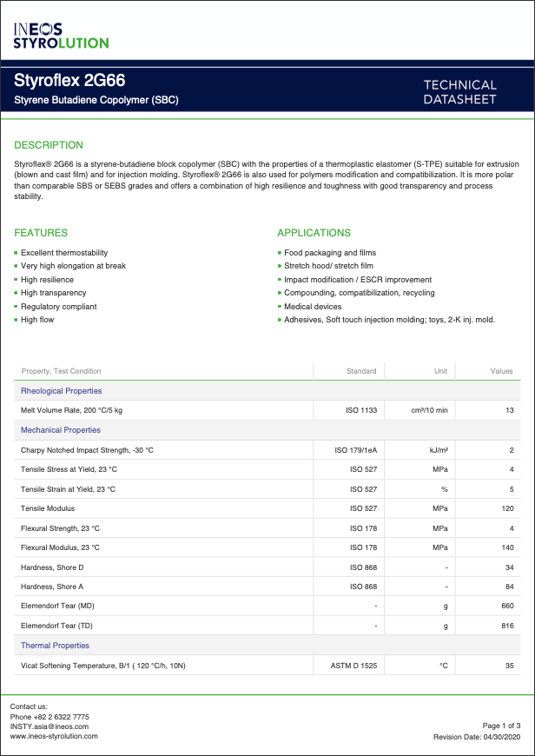Click the Styroflex 2G66 title
Viewport: 535px width, 756px height.
click(69, 81)
